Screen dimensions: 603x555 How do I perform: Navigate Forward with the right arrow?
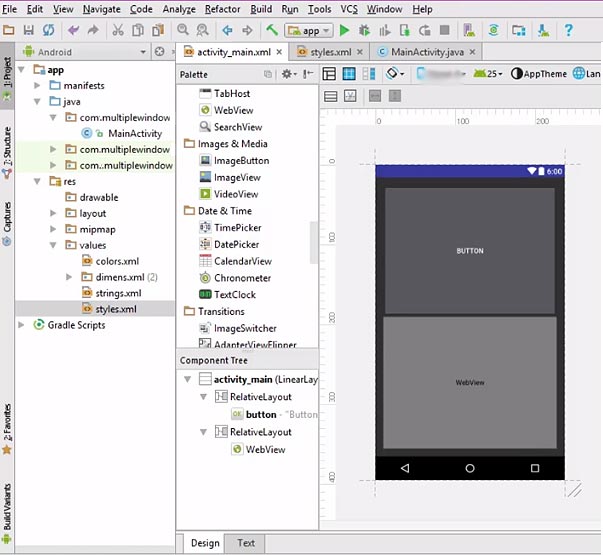[x=247, y=30]
